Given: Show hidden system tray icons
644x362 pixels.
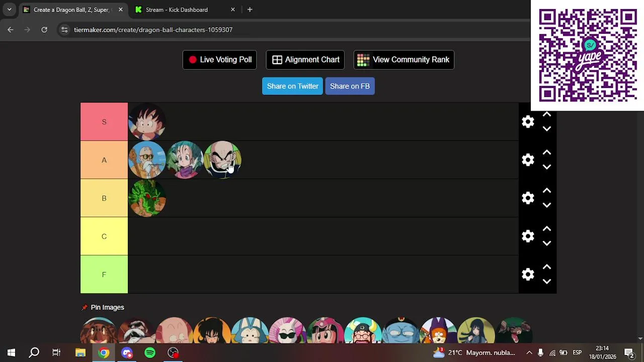Looking at the screenshot, I should [529, 353].
